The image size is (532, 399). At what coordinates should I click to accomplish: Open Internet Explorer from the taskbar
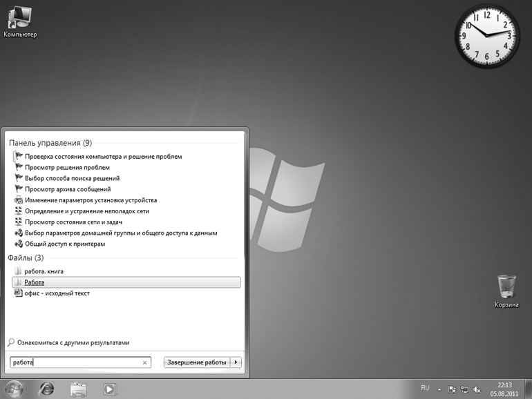tap(47, 389)
